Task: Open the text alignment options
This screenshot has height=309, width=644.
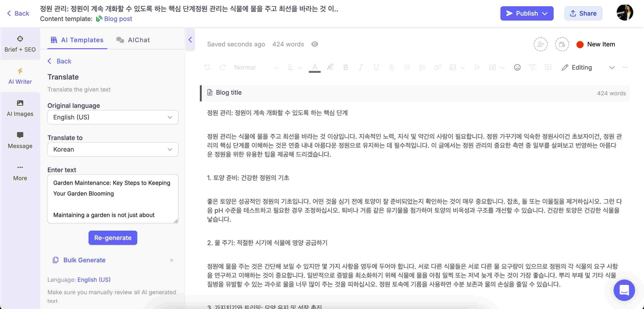Action: tap(294, 67)
